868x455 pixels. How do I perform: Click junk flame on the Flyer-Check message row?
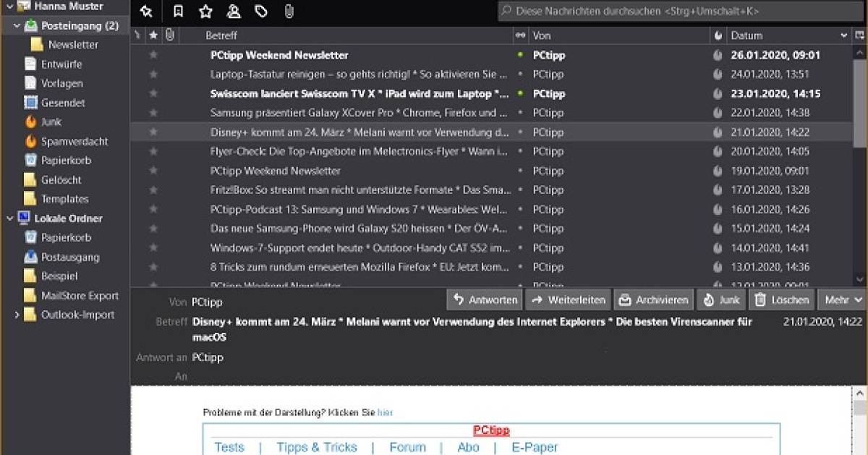coord(718,152)
